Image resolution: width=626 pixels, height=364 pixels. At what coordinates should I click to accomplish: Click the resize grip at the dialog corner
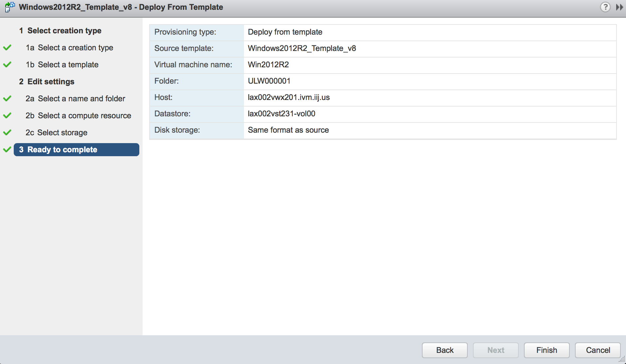point(622,360)
